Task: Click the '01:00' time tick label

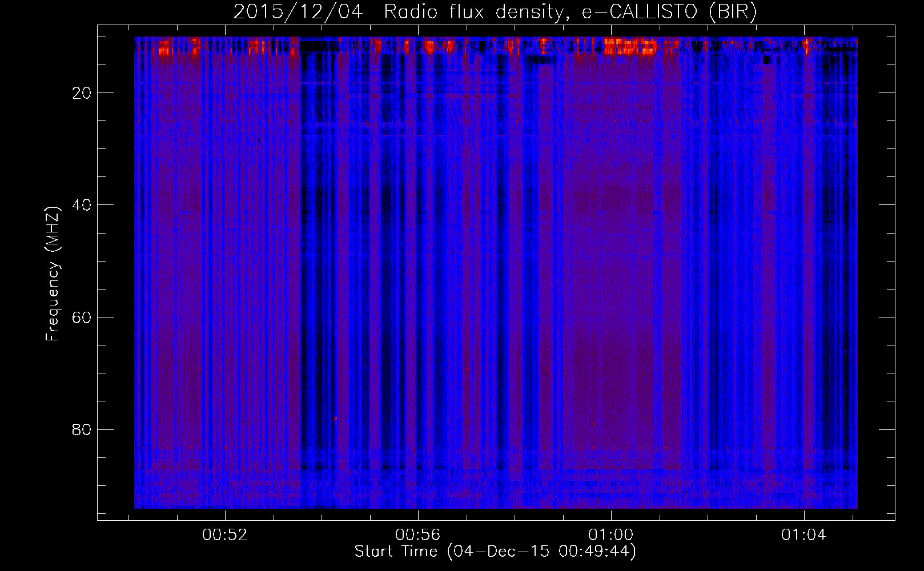Action: 611,535
